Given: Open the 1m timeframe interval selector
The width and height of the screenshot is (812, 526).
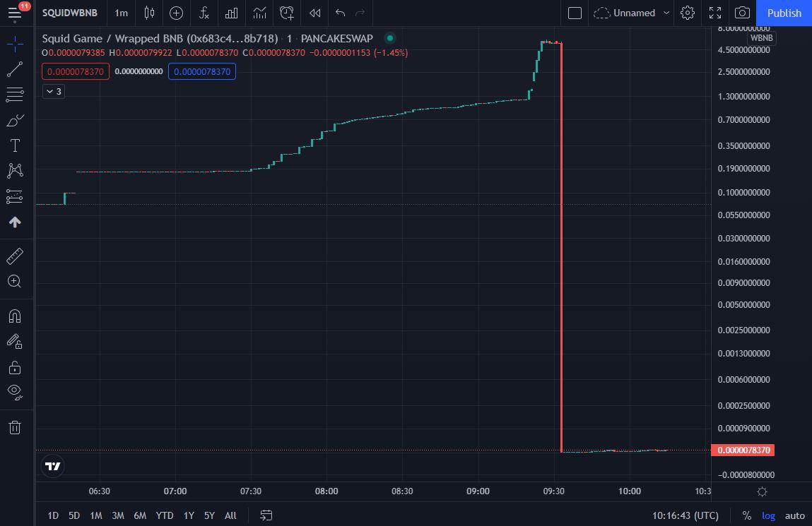Looking at the screenshot, I should (x=120, y=13).
